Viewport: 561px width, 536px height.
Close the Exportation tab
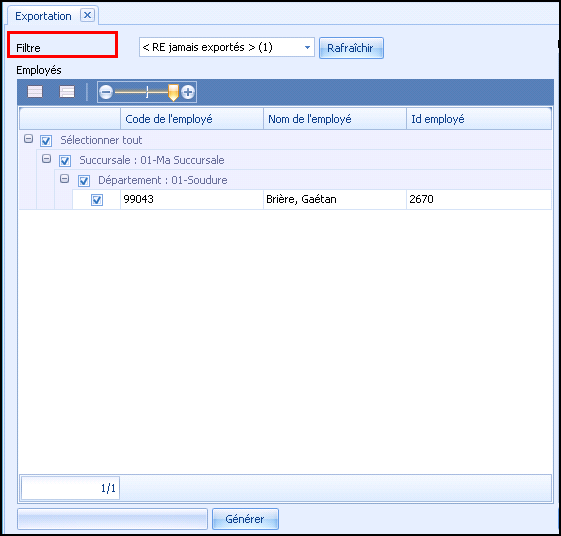pyautogui.click(x=87, y=15)
